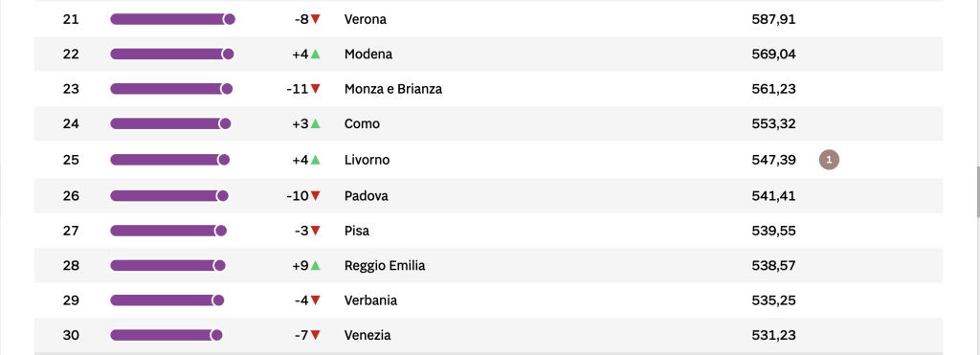Viewport: 980px width, 355px height.
Task: Click the purple score bar for Verona
Action: [x=172, y=19]
